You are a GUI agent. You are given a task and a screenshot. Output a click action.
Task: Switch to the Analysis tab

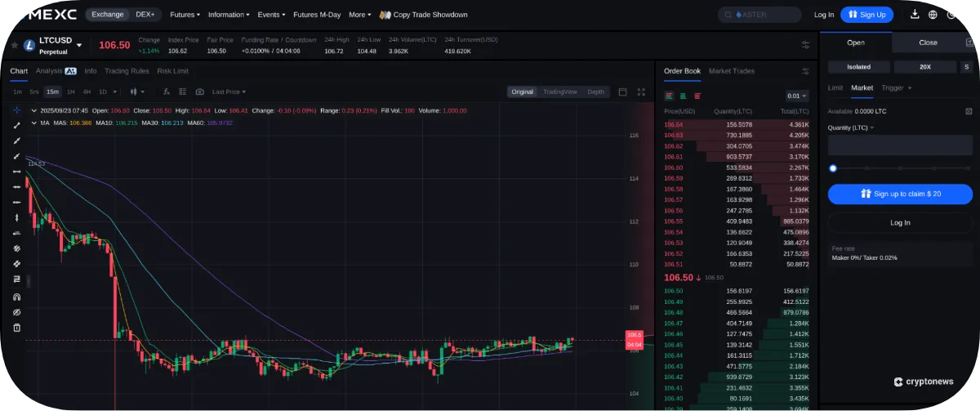click(x=49, y=71)
